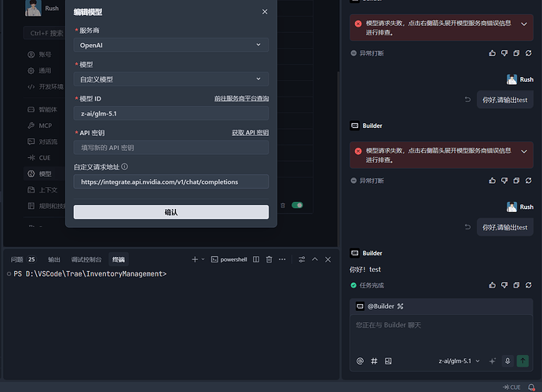Viewport: 542px width, 392px height.
Task: Send the message with the green arrow
Action: [522, 361]
